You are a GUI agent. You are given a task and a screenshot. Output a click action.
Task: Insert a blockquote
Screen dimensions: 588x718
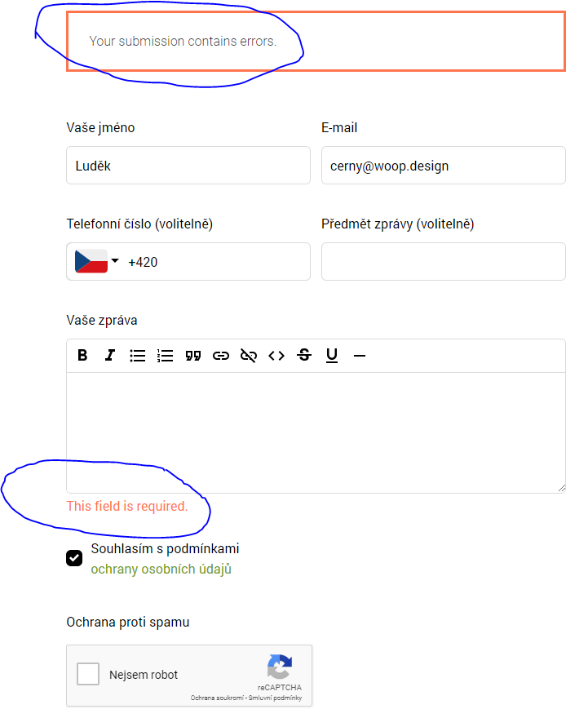(x=193, y=356)
